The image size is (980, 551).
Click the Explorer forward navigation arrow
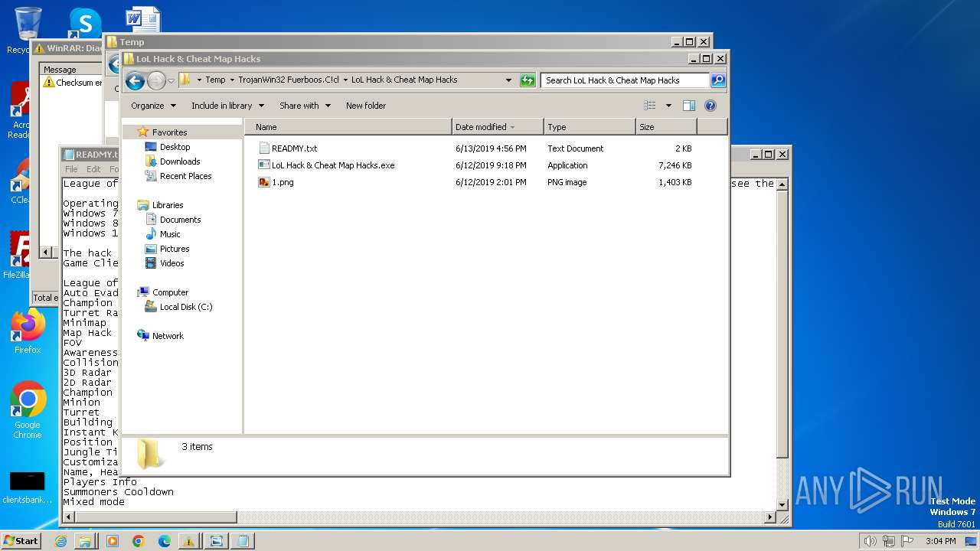(x=156, y=80)
